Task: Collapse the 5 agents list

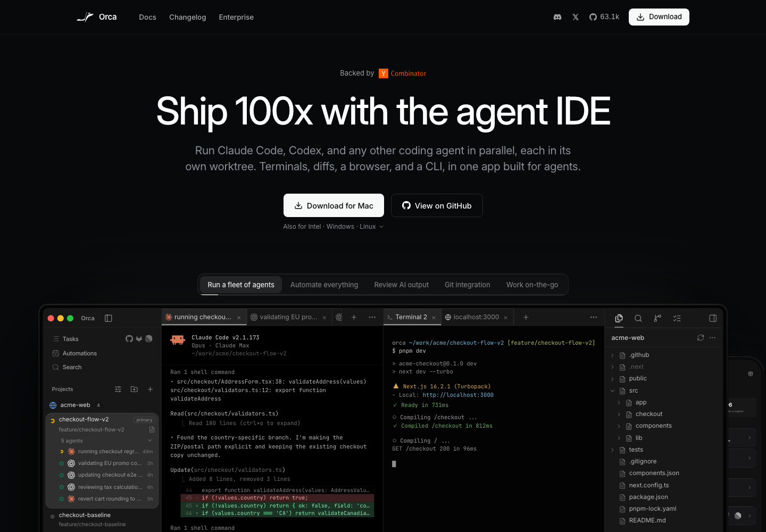Action: pos(149,440)
